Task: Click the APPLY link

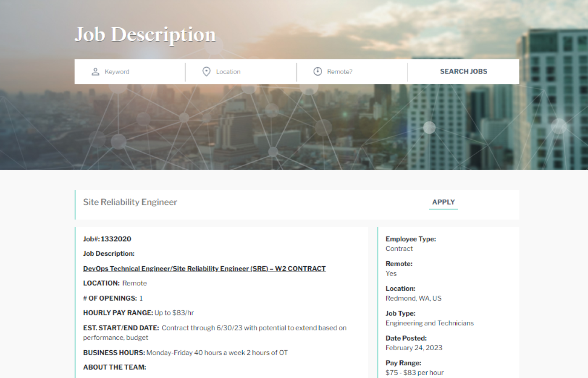Action: point(443,202)
